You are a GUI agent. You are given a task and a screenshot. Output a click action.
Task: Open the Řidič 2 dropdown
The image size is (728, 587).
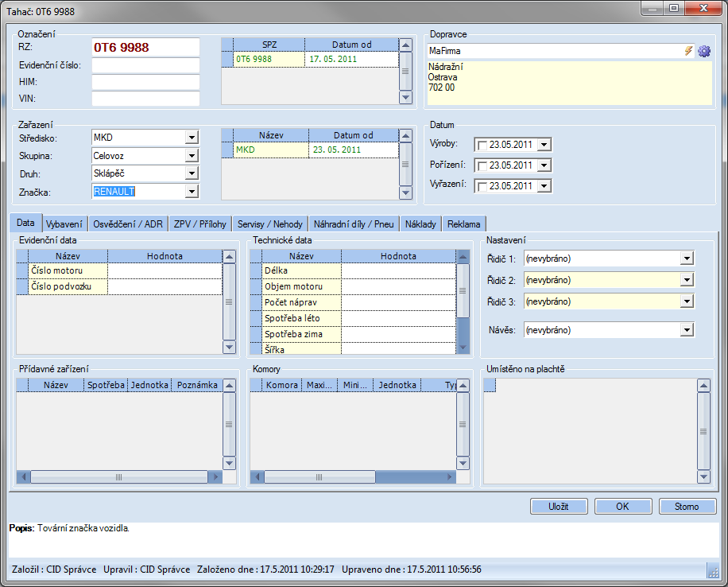[x=687, y=280]
